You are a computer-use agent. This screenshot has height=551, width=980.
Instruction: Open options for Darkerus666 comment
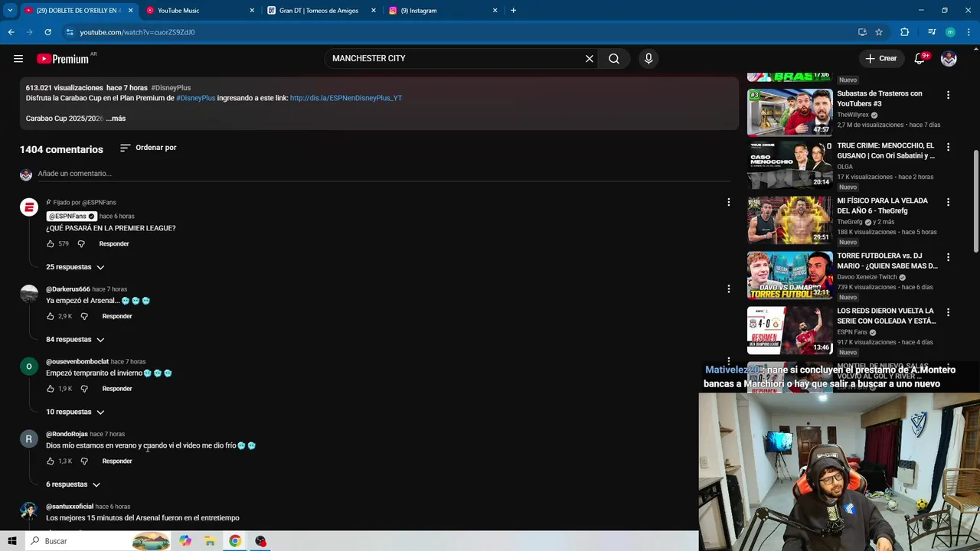(x=729, y=289)
